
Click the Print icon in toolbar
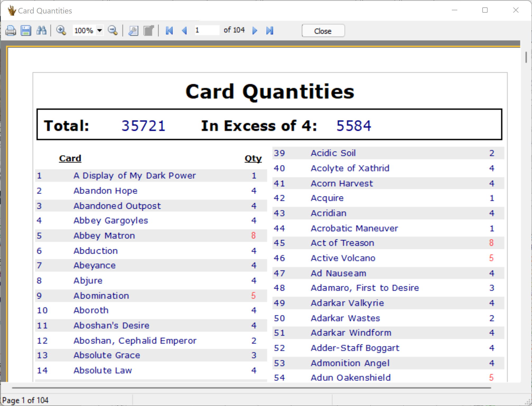[11, 31]
